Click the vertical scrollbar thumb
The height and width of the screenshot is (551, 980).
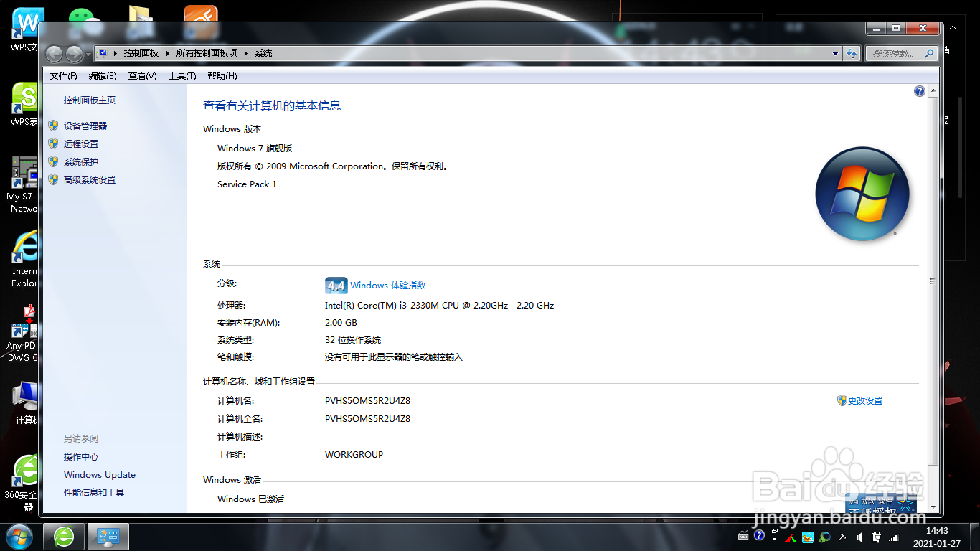[933, 281]
